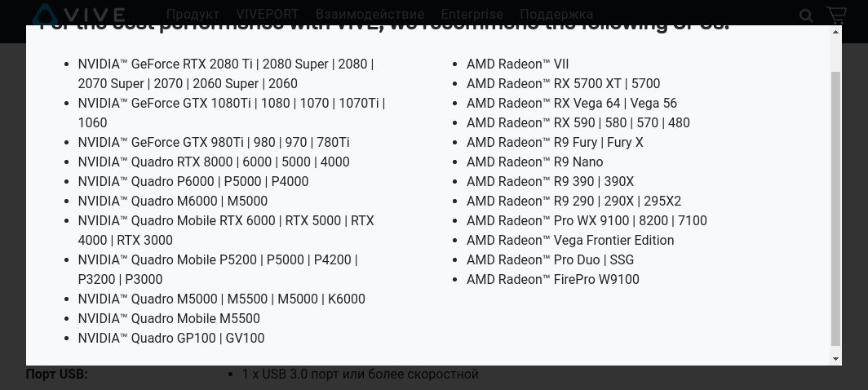This screenshot has height=390, width=868.
Task: Go to the Enterprise section
Action: tap(472, 15)
